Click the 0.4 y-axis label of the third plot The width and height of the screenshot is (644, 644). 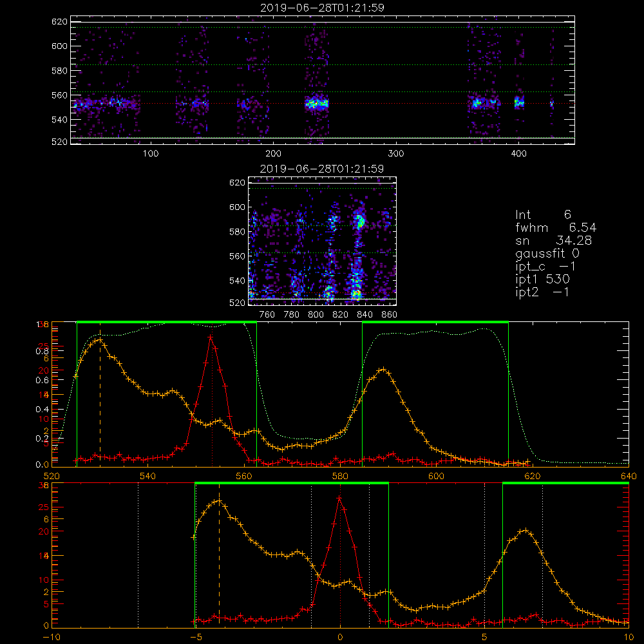42,410
